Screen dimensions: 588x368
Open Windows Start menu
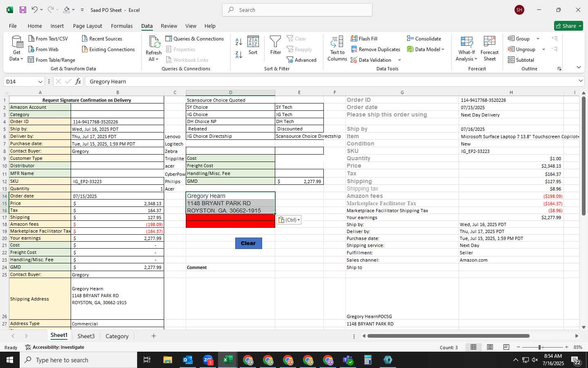tap(10, 360)
